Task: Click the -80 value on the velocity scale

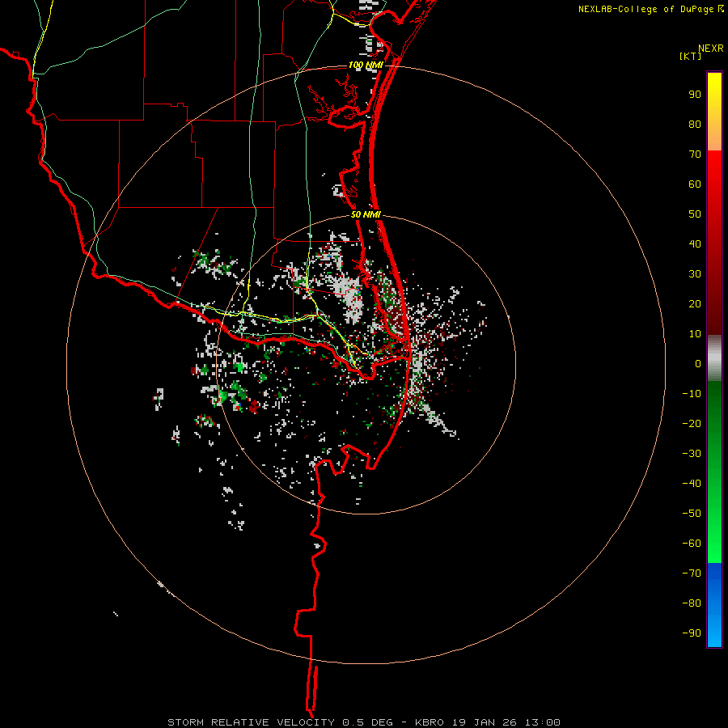Action: tap(692, 603)
